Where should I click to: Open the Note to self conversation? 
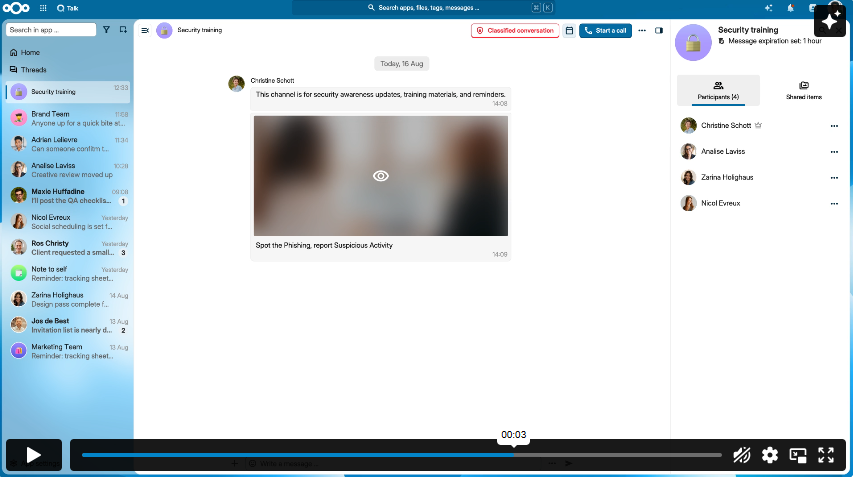pos(68,274)
